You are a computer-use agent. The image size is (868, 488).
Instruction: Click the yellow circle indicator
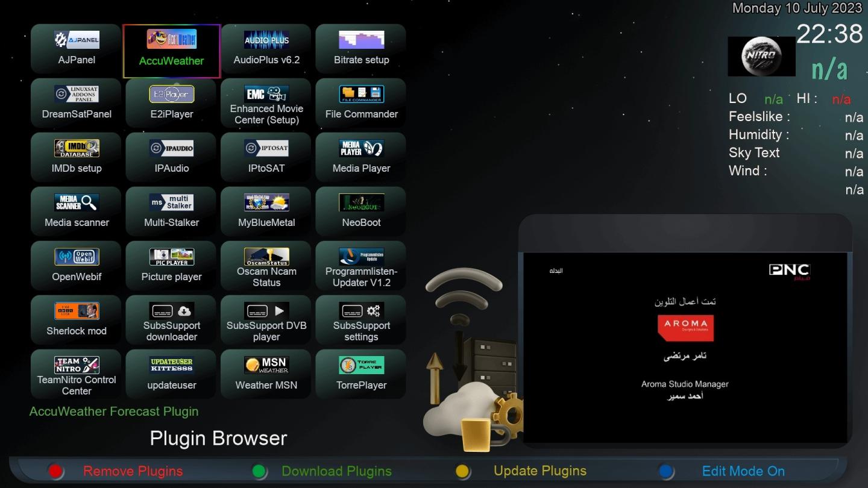tap(462, 471)
